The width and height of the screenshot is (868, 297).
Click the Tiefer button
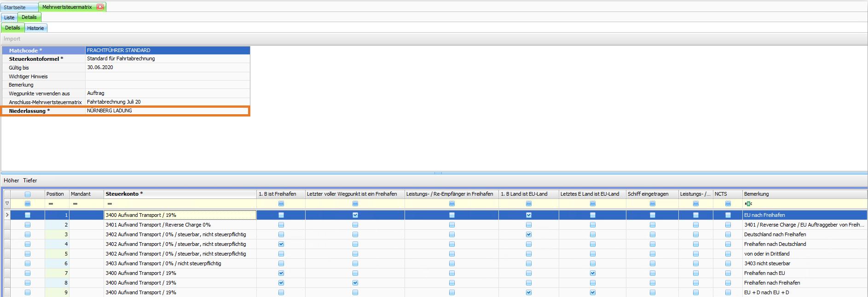[30, 181]
